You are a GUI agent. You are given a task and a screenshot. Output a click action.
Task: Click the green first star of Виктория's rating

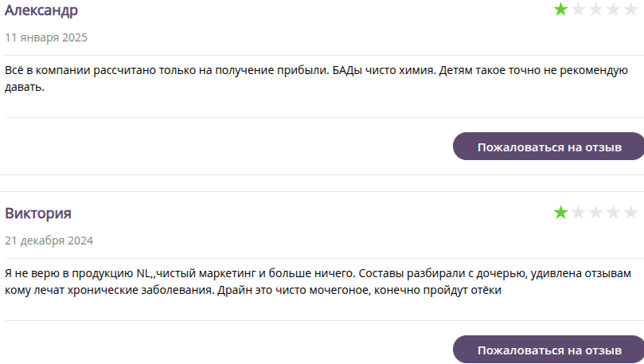pos(561,212)
